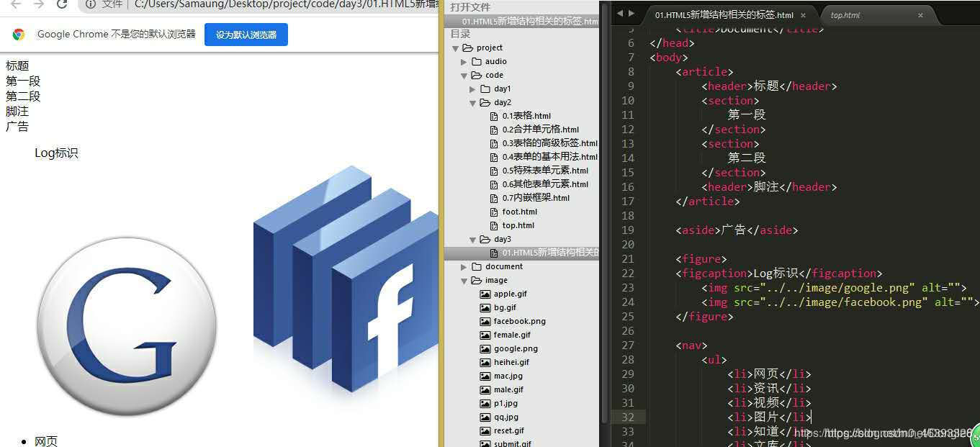Open heihei.gif in image folder
Image resolution: width=980 pixels, height=447 pixels.
pyautogui.click(x=511, y=362)
